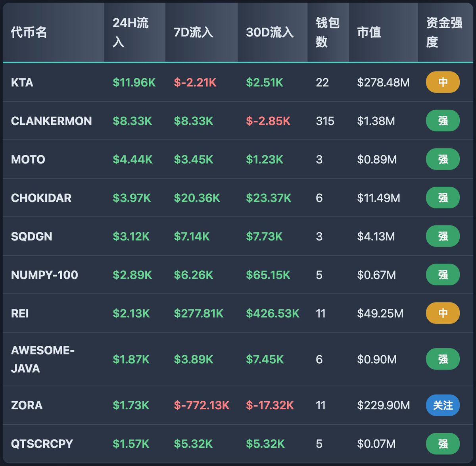Click the ZORA token name

(27, 405)
